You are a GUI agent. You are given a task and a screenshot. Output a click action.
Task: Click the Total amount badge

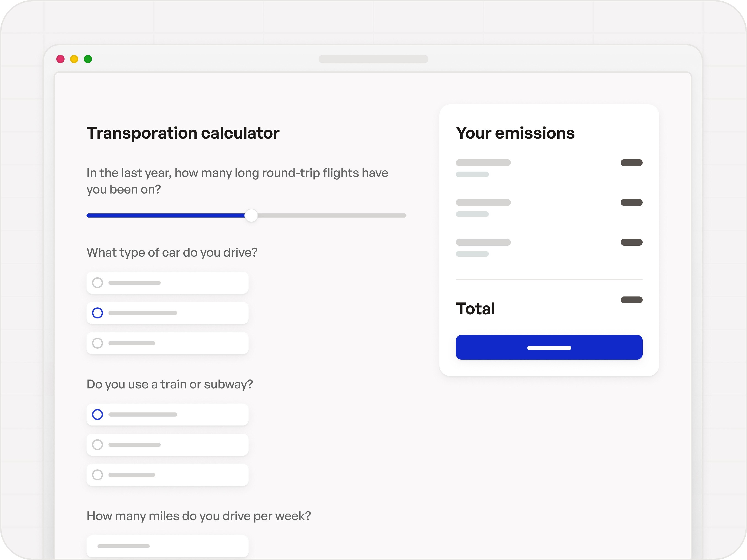pos(631,300)
